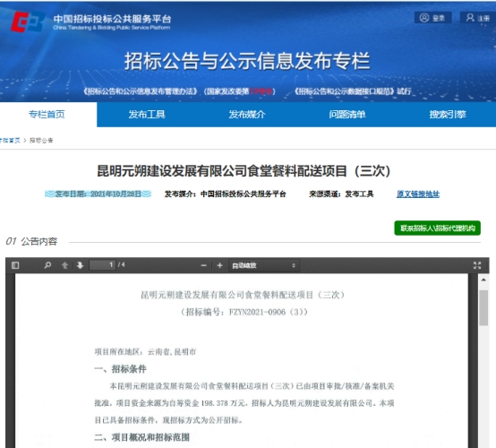The height and width of the screenshot is (448, 496).
Task: Open the PDF find magnifier tool
Action: click(47, 265)
